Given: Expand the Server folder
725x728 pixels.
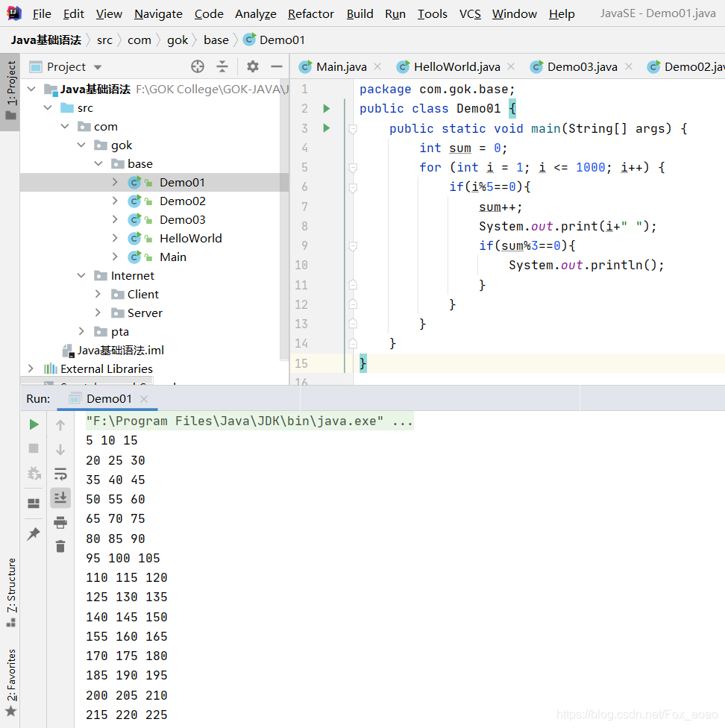Looking at the screenshot, I should 98,313.
